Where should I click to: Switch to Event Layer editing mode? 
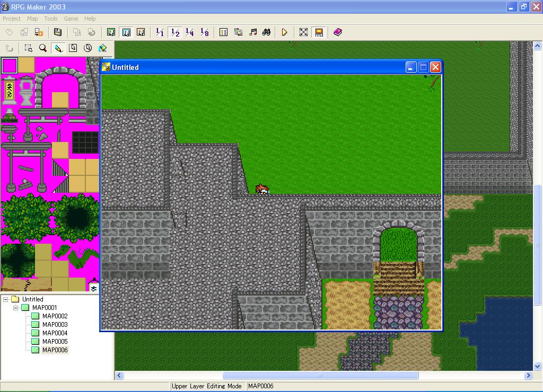(x=141, y=32)
